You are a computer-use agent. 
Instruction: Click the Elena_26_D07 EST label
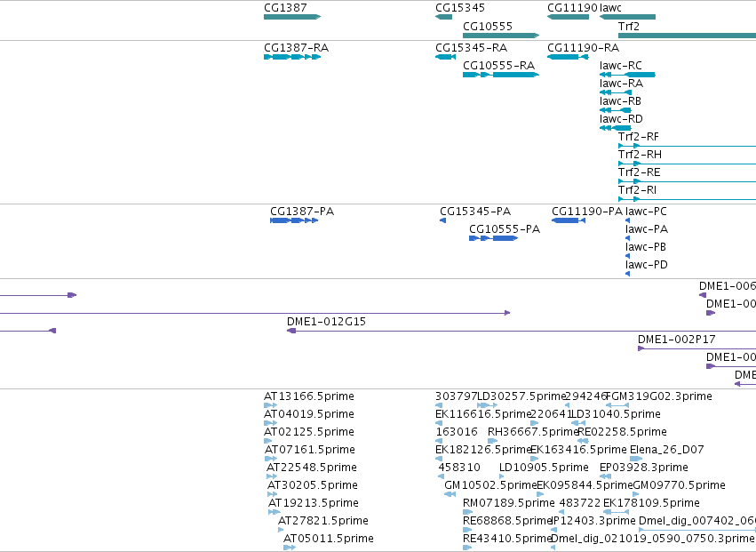(x=667, y=450)
